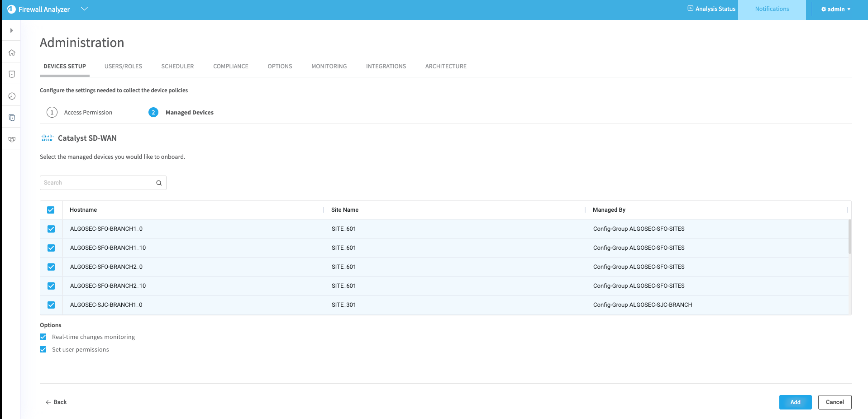Click the Cisco logo beside Catalyst SD-WAN
This screenshot has width=868, height=419.
tap(47, 138)
